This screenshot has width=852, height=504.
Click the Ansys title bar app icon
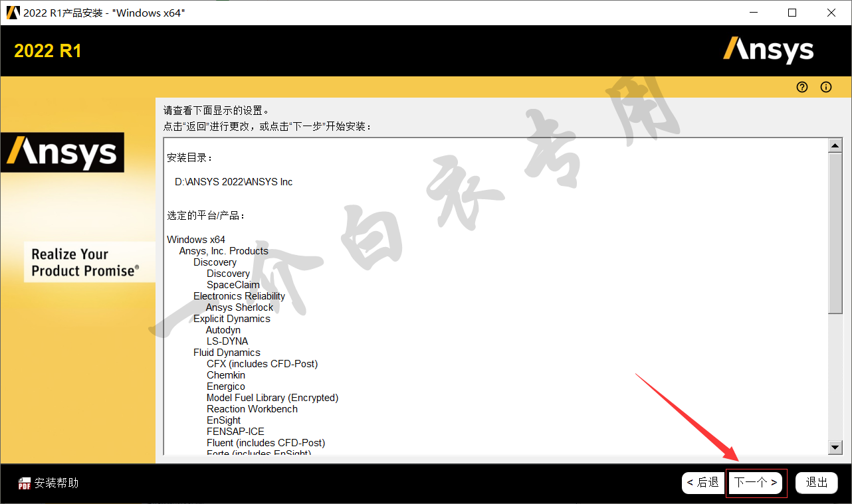click(x=13, y=13)
